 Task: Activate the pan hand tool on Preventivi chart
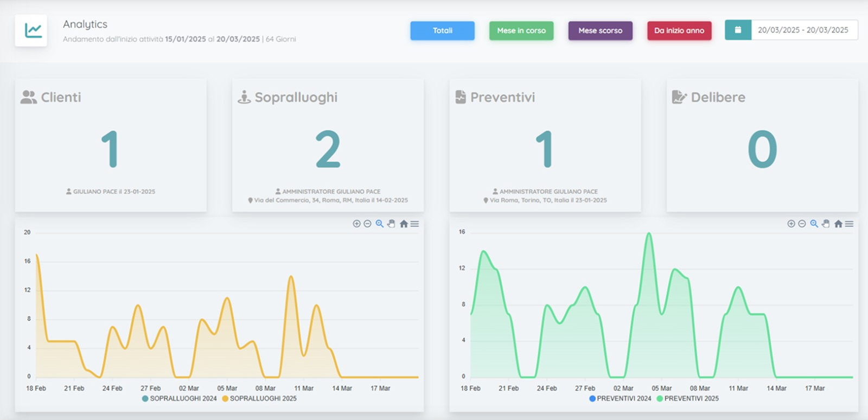pyautogui.click(x=826, y=224)
